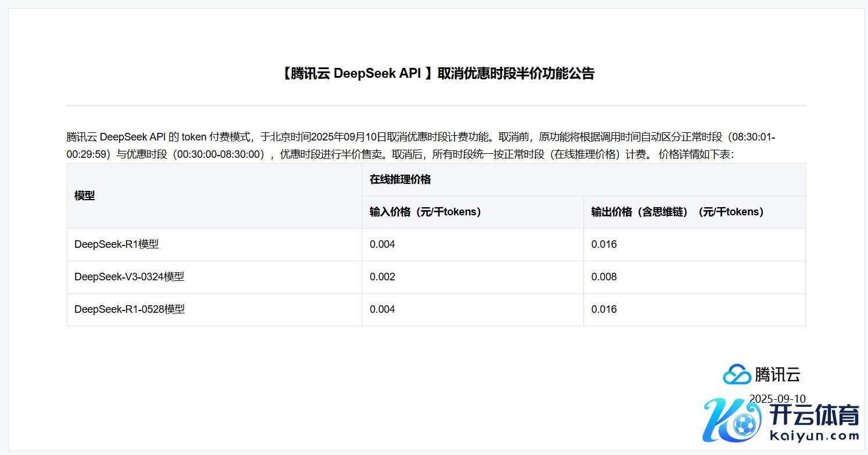Select the DeepSeek-R1模型 row name
This screenshot has height=455, width=868.
[x=117, y=244]
